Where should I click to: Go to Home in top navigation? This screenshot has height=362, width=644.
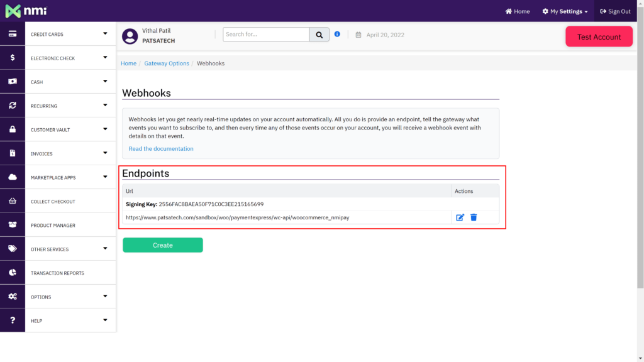pyautogui.click(x=518, y=11)
